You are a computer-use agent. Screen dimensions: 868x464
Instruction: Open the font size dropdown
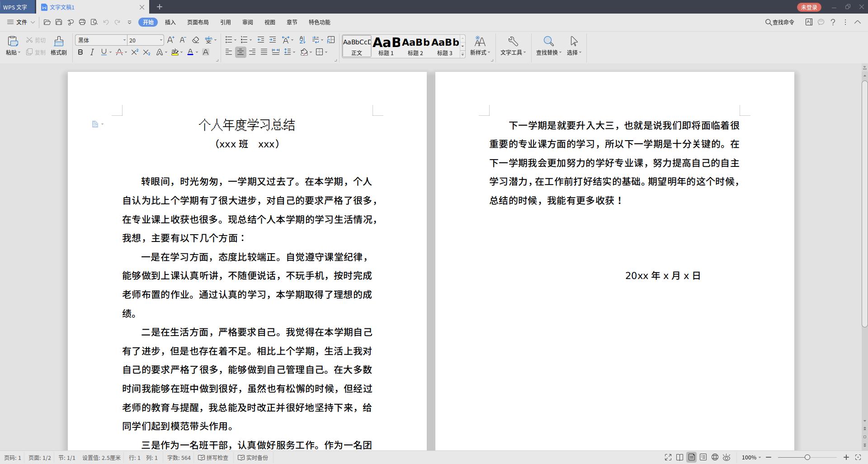[161, 40]
